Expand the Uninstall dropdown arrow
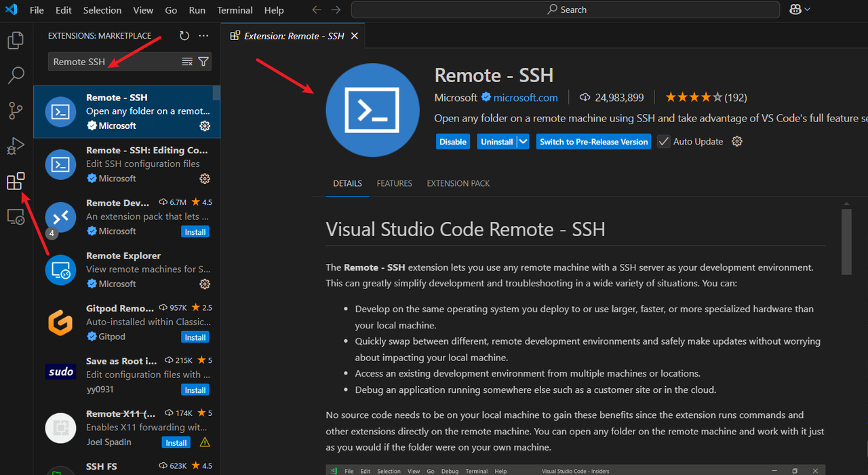This screenshot has width=868, height=475. [x=523, y=142]
